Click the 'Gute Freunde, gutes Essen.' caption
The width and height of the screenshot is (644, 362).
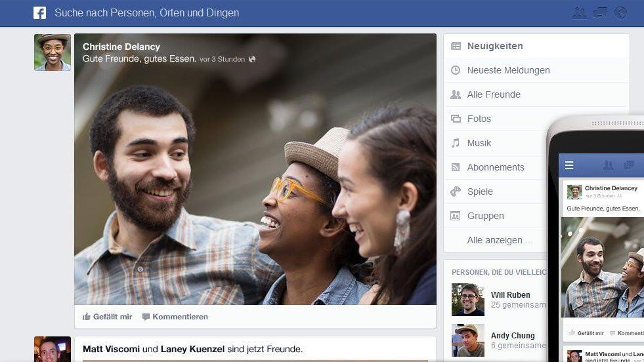[140, 58]
